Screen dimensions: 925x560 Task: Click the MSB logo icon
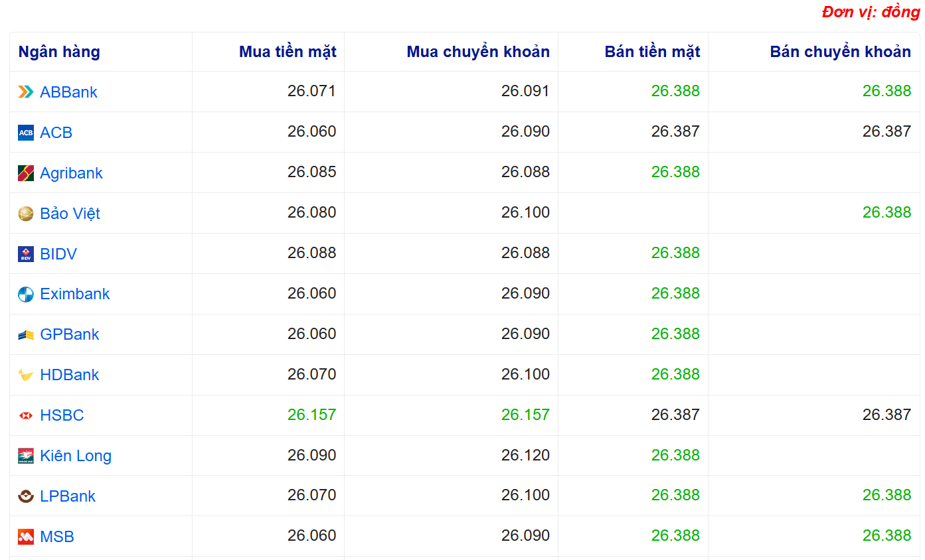[x=26, y=537]
